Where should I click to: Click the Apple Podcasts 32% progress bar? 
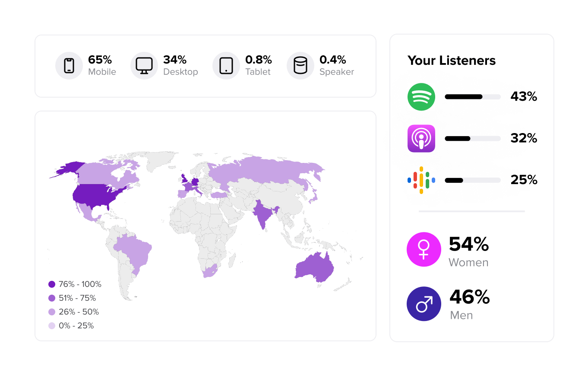click(473, 139)
